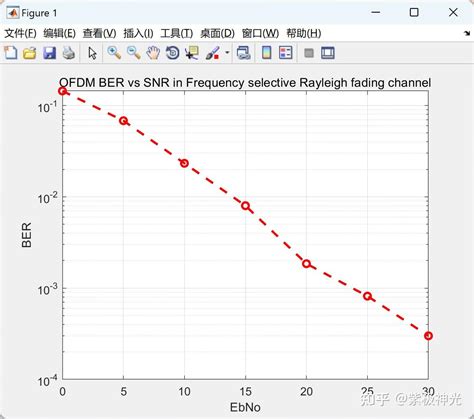This screenshot has height=419, width=474.
Task: Insert a legend using the toolbar icon
Action: [286, 53]
